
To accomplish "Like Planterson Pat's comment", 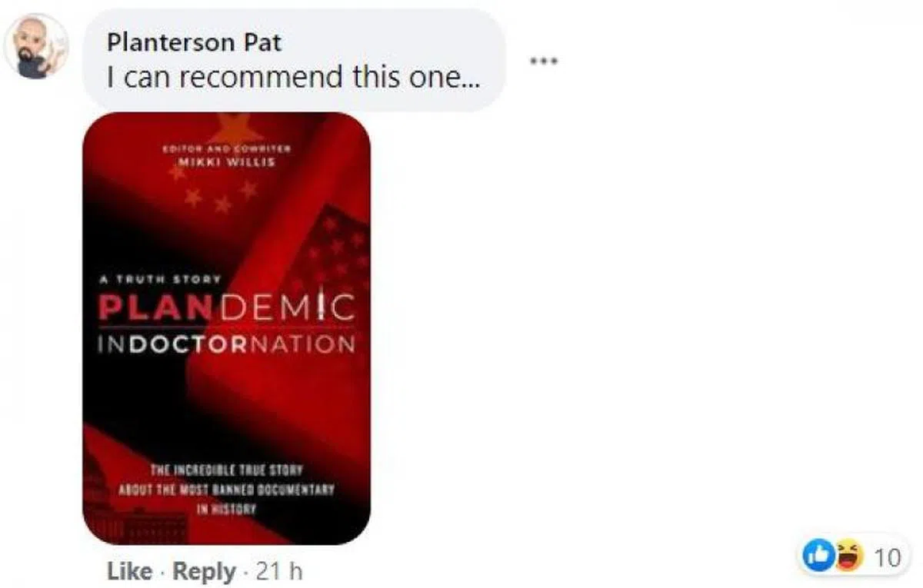I will tap(129, 571).
